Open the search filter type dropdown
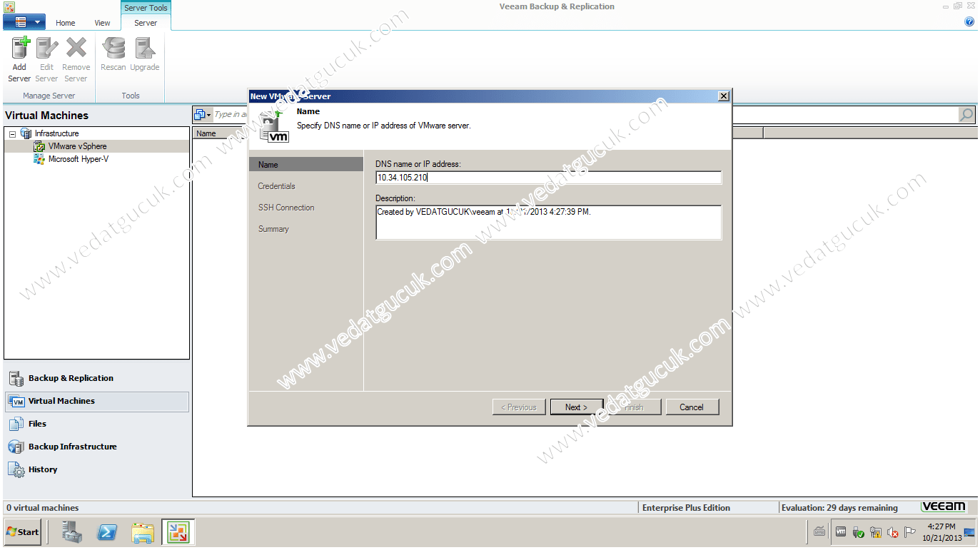Screen dimensions: 980x550 203,114
